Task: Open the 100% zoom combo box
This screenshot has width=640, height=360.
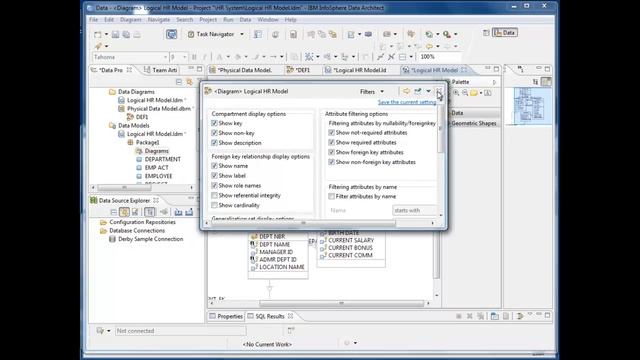Action: point(439,57)
